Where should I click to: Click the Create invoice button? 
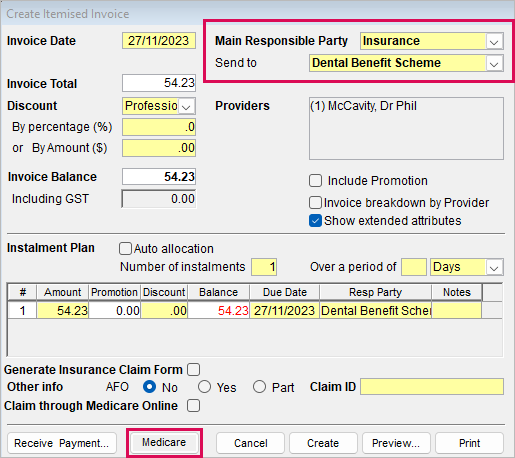click(x=323, y=443)
